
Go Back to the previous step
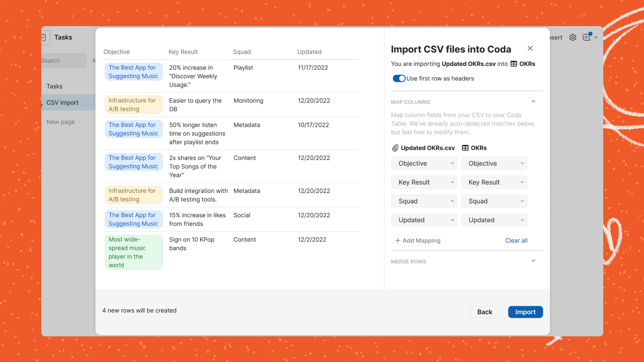click(485, 312)
